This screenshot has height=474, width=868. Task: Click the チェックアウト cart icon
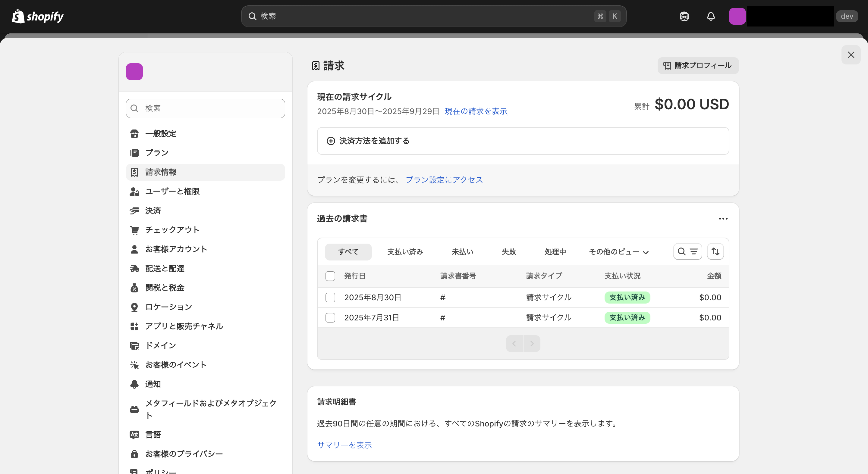[x=134, y=230]
